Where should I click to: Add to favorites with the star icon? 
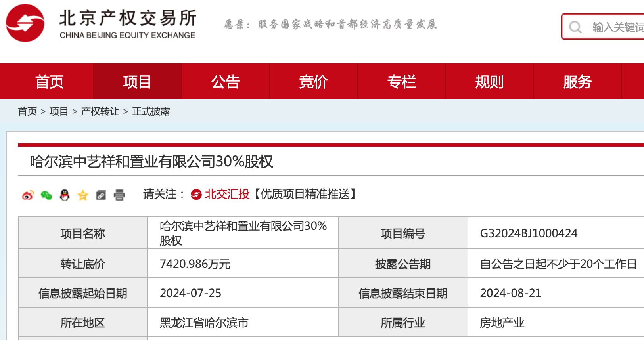click(83, 195)
